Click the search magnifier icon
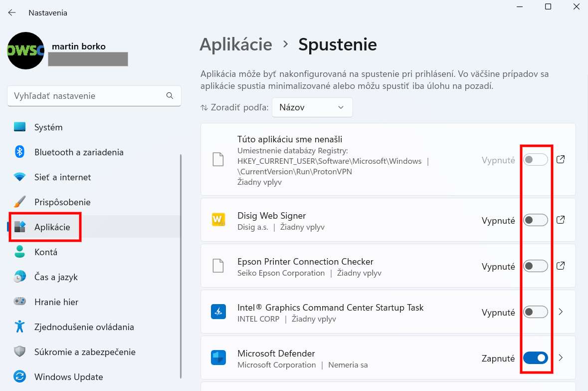The image size is (588, 391). (170, 96)
